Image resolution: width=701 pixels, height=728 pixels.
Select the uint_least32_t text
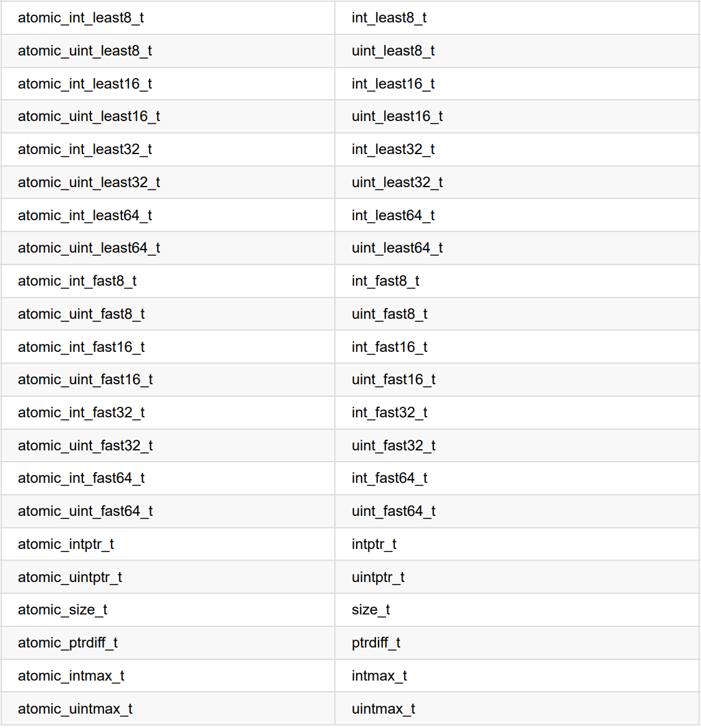(397, 183)
